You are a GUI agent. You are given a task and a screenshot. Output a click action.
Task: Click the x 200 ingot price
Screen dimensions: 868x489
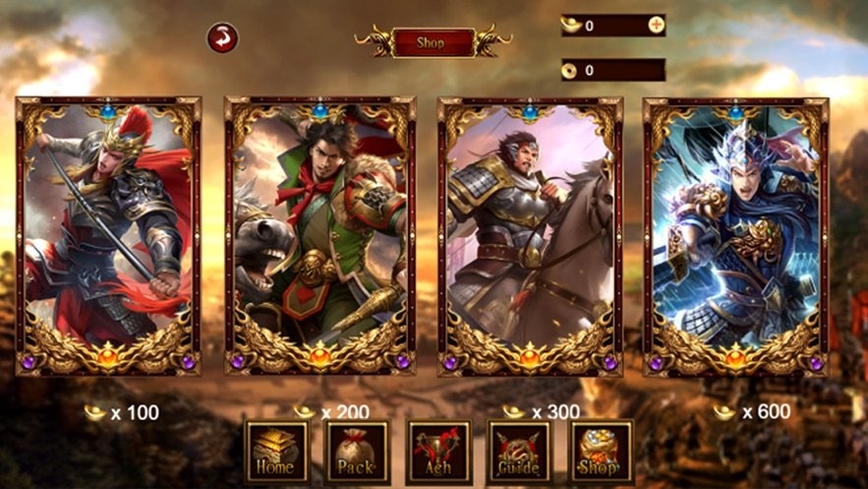tap(331, 411)
